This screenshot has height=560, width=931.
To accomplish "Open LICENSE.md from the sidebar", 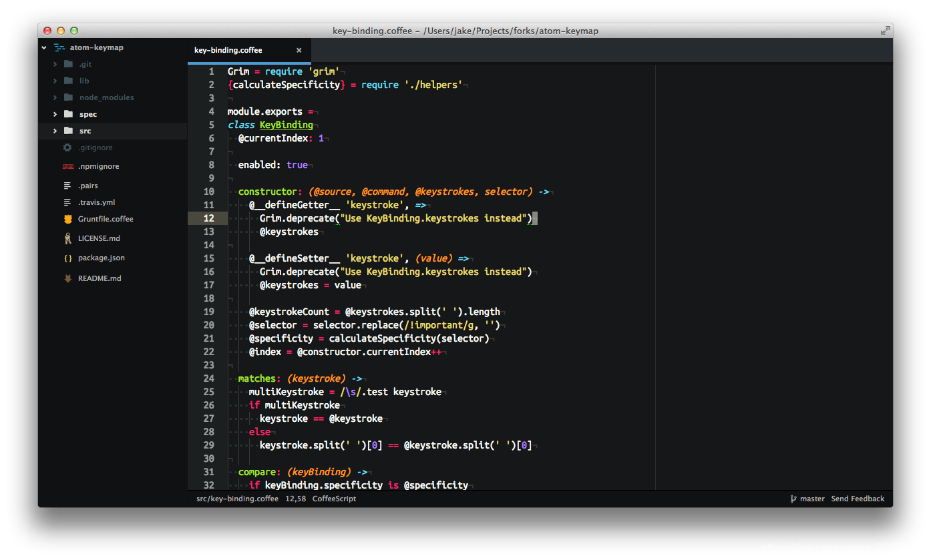I will (x=99, y=238).
